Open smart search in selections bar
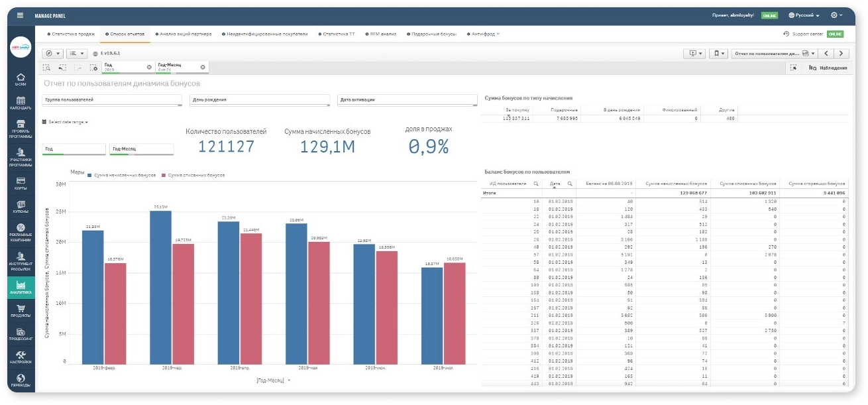The image size is (868, 405). [47, 68]
